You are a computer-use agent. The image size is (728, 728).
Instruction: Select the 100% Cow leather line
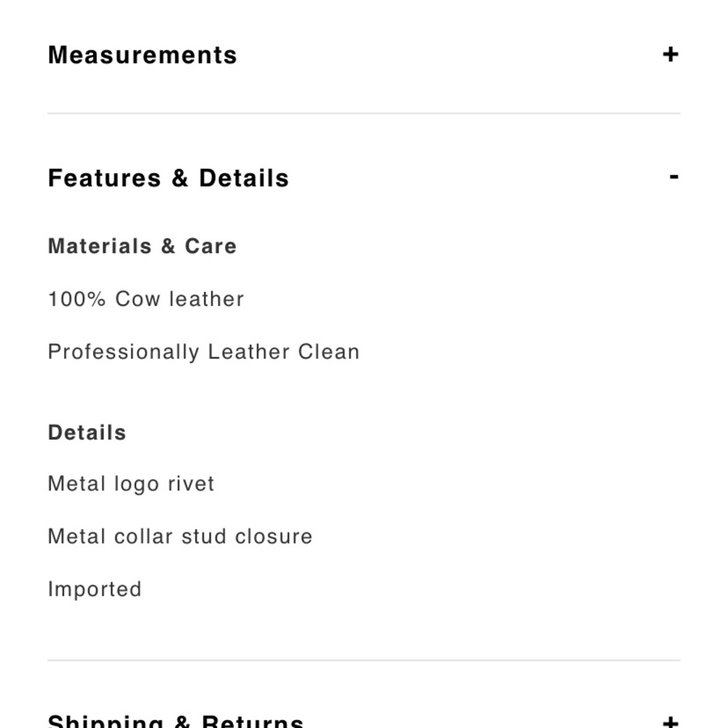click(146, 299)
